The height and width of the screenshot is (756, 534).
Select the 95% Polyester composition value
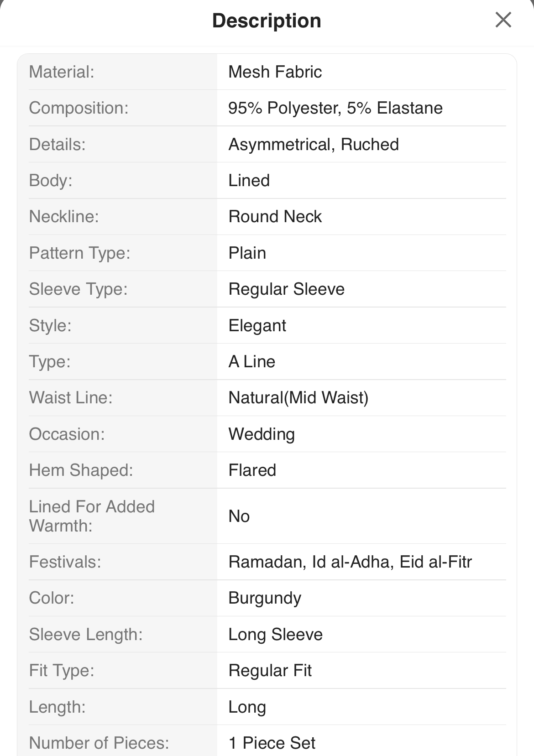pyautogui.click(x=335, y=108)
